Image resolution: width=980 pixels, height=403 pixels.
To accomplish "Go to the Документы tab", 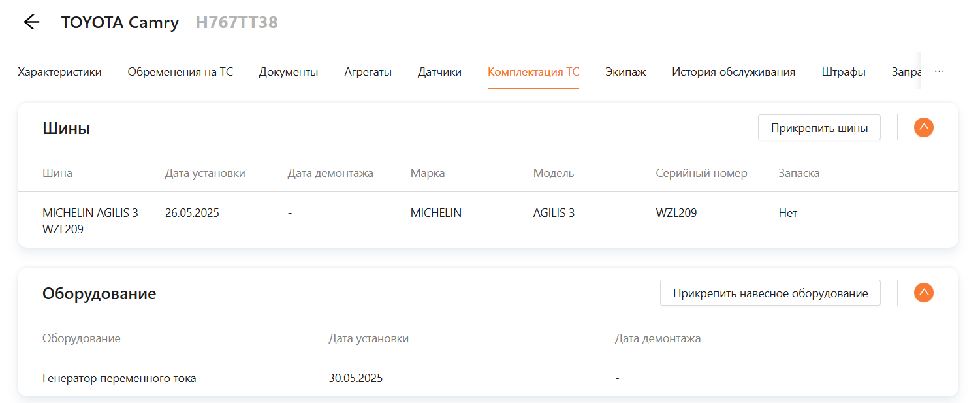I will [x=288, y=72].
